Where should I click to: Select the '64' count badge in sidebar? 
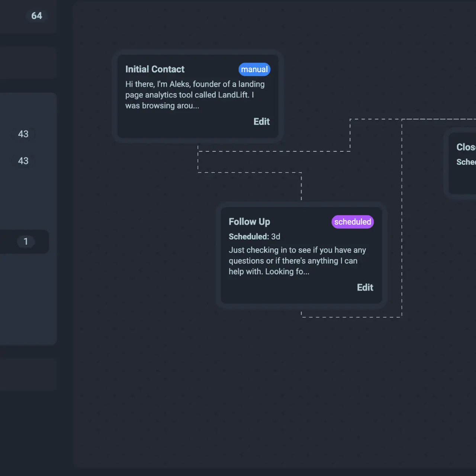(36, 16)
